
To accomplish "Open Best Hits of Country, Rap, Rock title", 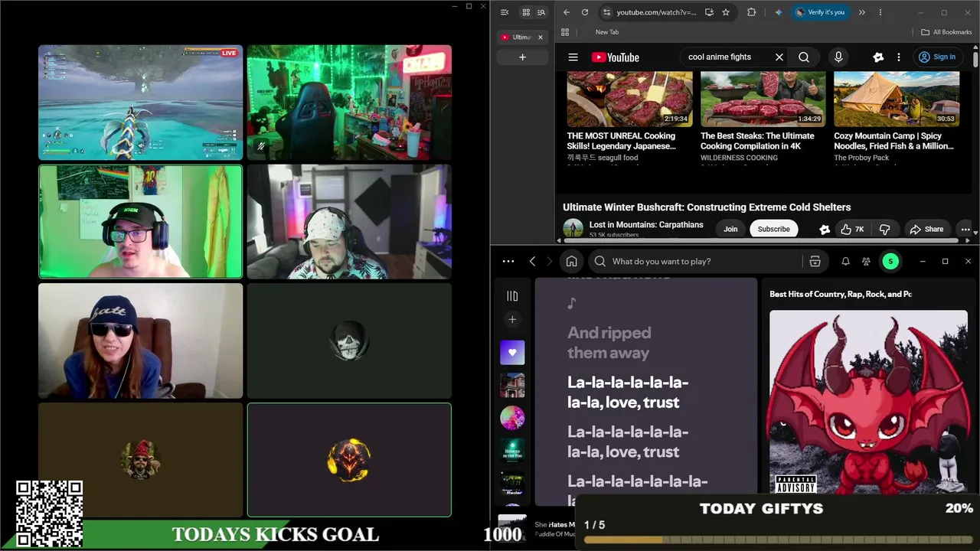I will pos(841,294).
